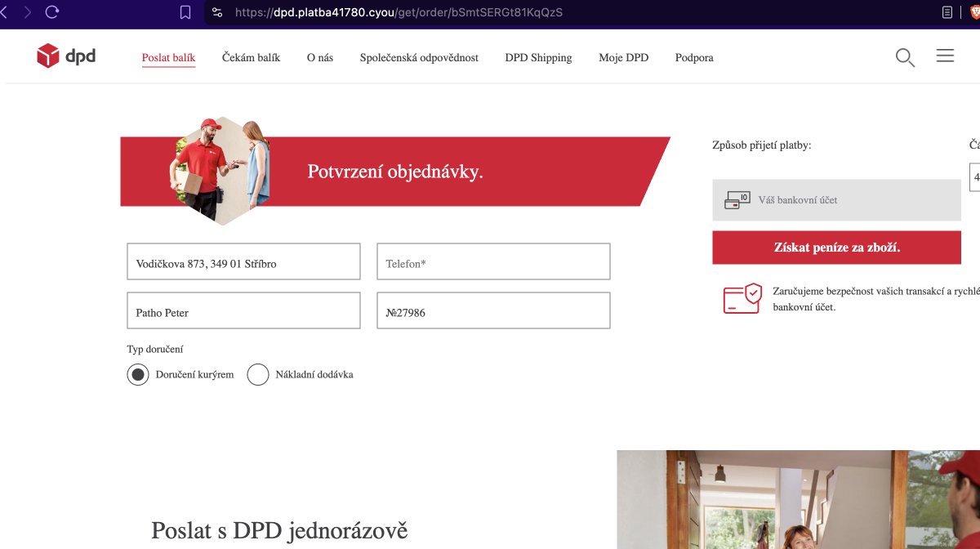Open the Čekám balík menu item
The width and height of the screenshot is (980, 549).
click(250, 57)
